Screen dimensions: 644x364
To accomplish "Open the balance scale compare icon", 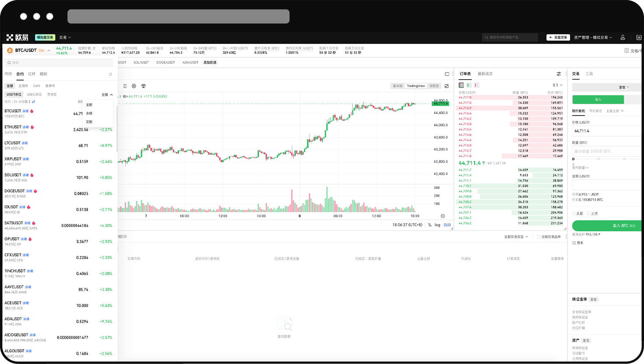I will 143,86.
